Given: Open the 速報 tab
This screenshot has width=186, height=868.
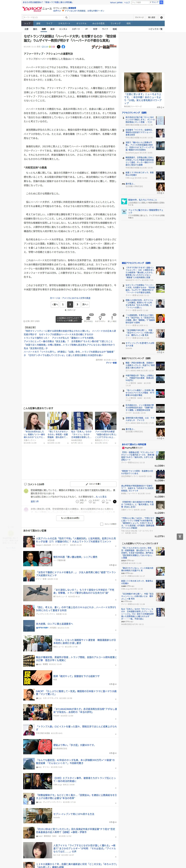Looking at the screenshot, I should tap(38, 24).
